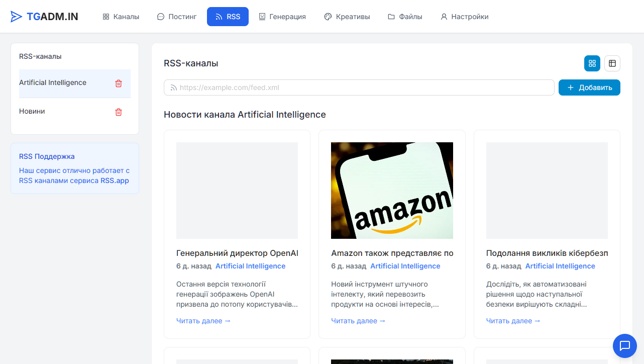The height and width of the screenshot is (364, 644).
Task: Click Читать далее under the OpenAI article
Action: point(203,321)
